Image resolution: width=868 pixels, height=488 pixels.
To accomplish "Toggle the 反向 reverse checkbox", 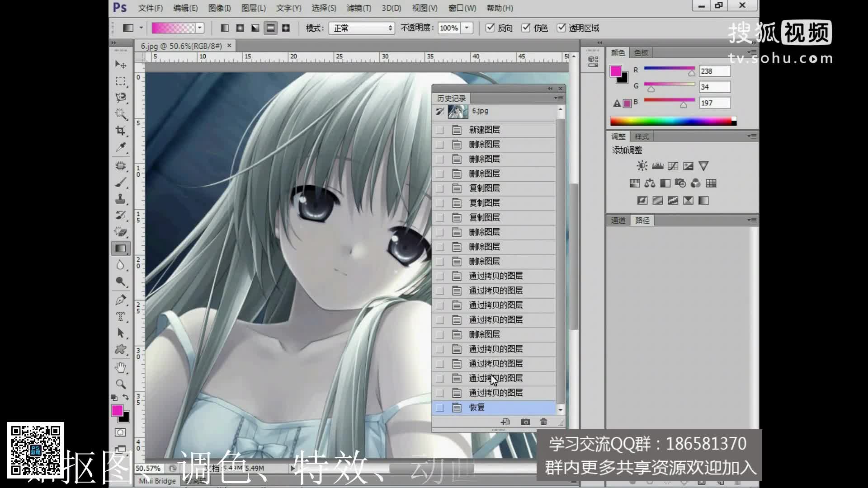I will point(490,28).
